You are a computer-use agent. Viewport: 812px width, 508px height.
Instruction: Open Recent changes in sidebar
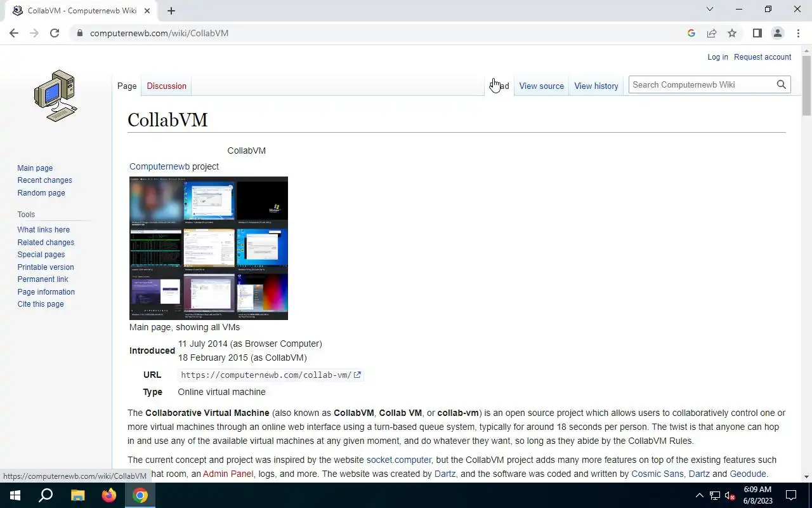[x=44, y=180]
